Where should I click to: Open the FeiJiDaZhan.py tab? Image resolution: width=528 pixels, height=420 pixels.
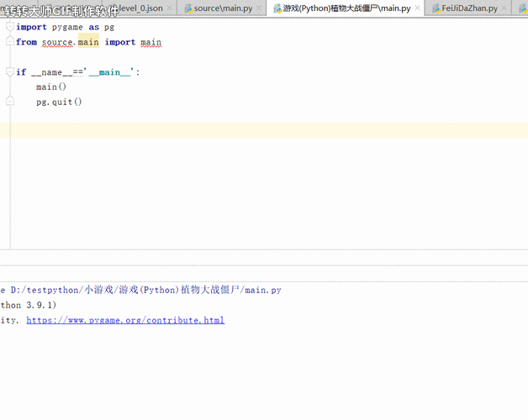pos(469,8)
